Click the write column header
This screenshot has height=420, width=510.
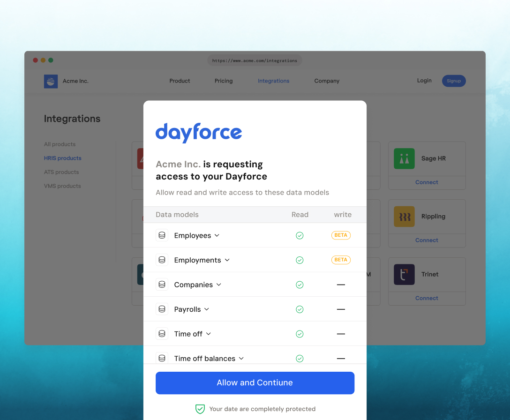[x=343, y=215]
